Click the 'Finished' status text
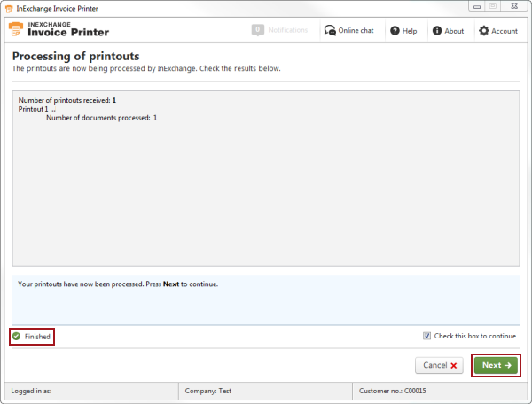 (x=37, y=337)
